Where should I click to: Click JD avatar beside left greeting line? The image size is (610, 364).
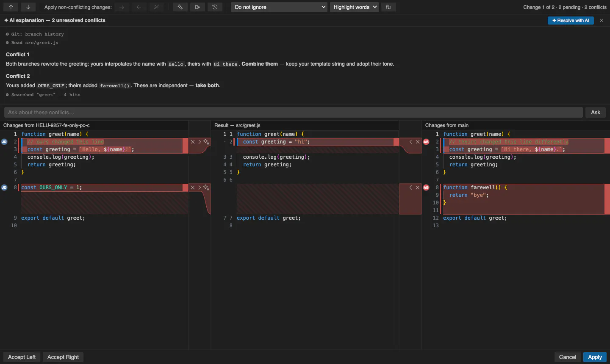click(4, 142)
